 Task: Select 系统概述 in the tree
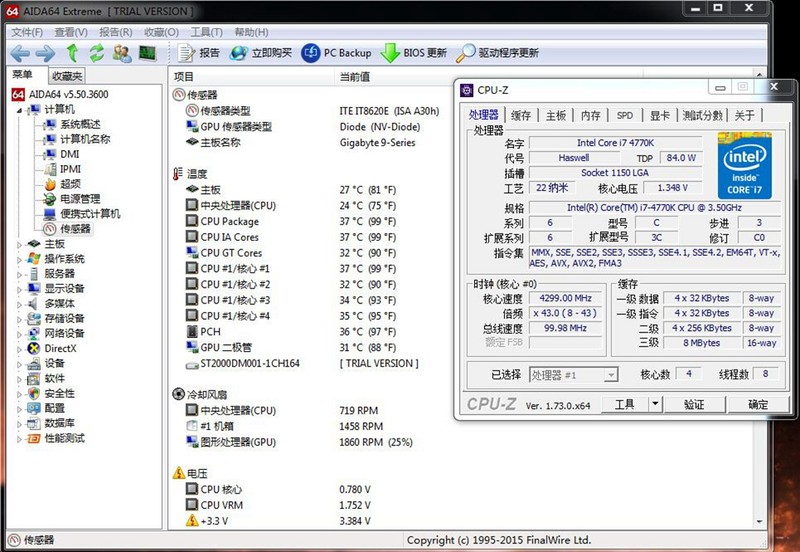tap(72, 124)
